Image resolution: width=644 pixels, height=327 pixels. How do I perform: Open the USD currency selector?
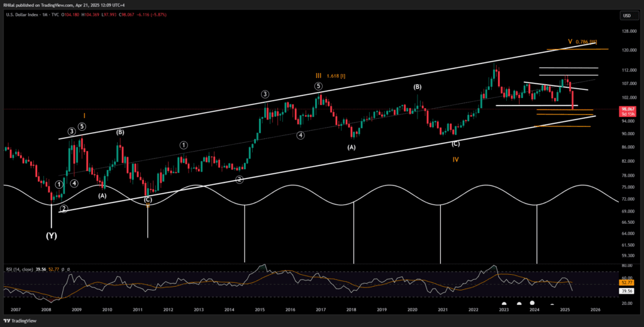tap(626, 15)
